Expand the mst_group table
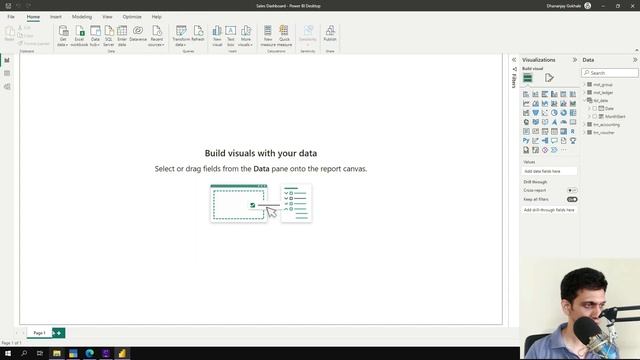 (x=584, y=84)
